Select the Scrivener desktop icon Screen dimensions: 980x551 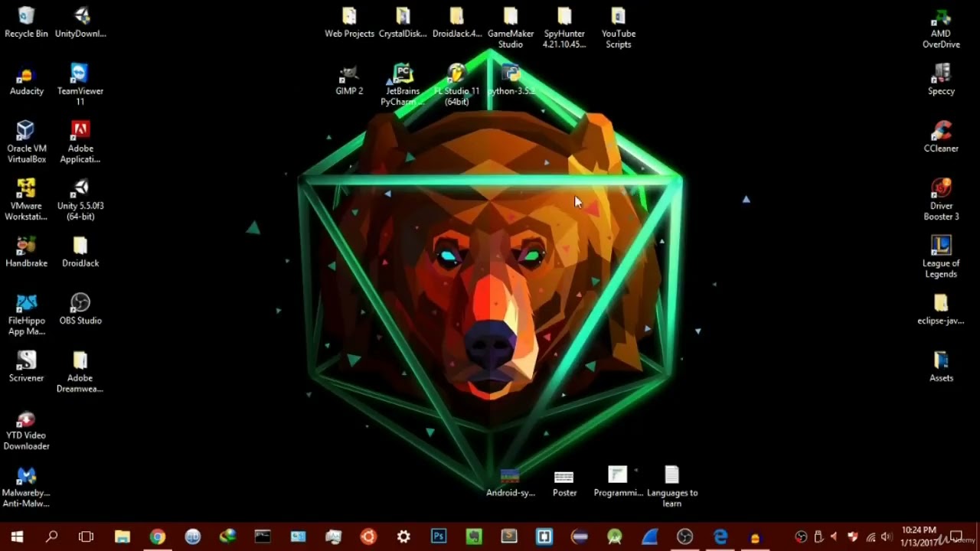click(x=26, y=367)
